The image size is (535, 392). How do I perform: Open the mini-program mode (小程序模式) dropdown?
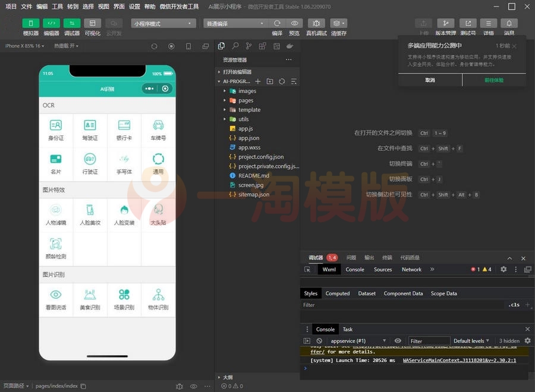click(x=163, y=23)
